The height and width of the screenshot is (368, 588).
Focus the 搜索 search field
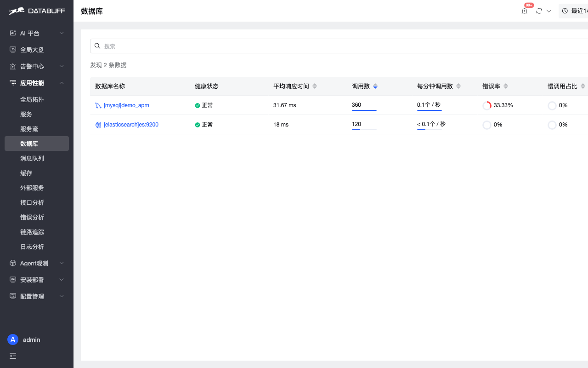[x=339, y=46]
